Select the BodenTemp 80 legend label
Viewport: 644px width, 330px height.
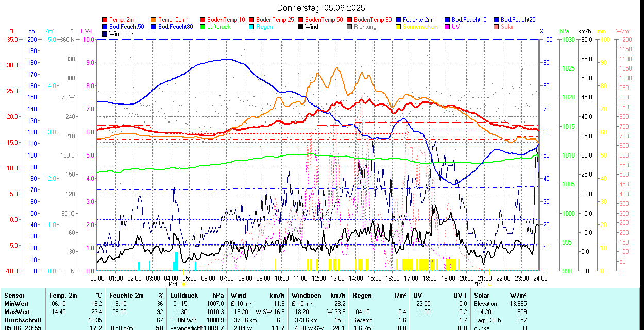tap(373, 20)
